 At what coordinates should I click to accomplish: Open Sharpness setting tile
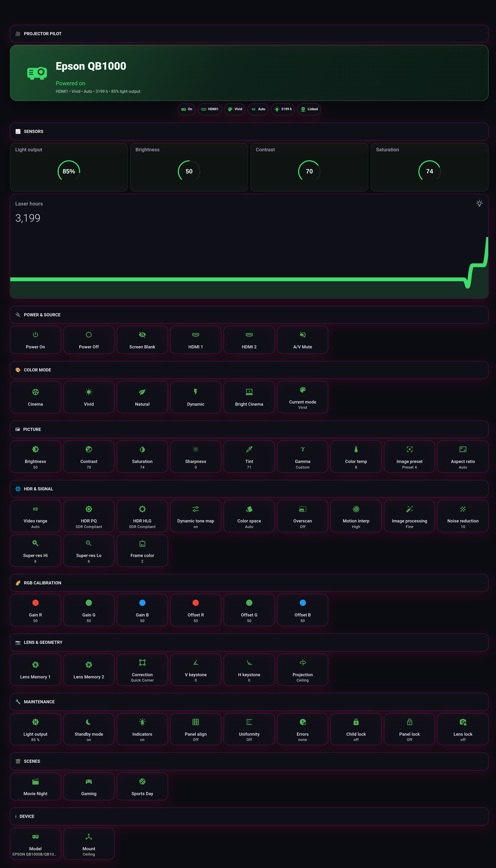click(196, 456)
